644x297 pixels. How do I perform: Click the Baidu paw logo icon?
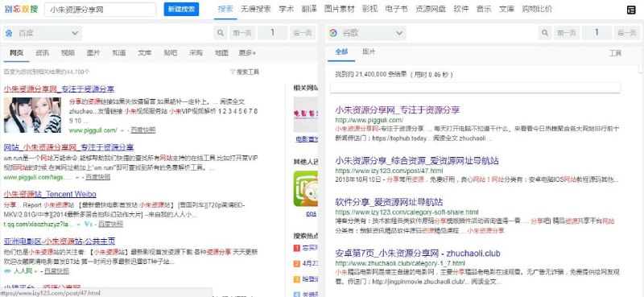pos(9,33)
